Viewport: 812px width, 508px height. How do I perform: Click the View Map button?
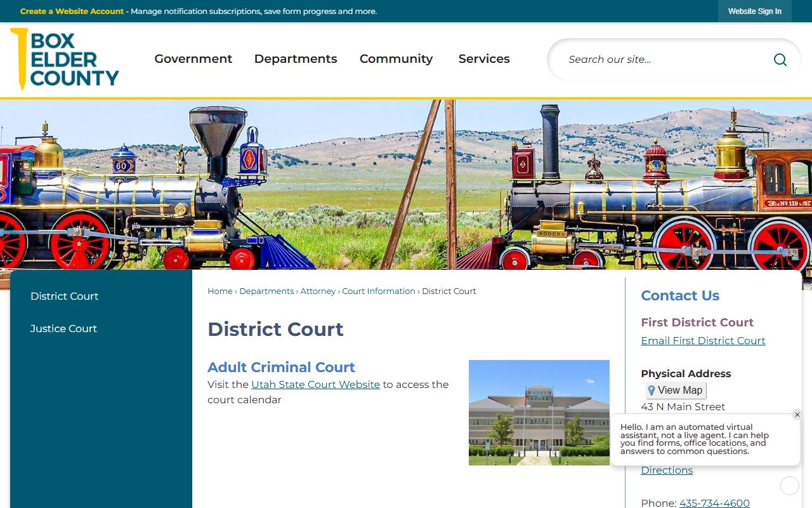(x=676, y=390)
